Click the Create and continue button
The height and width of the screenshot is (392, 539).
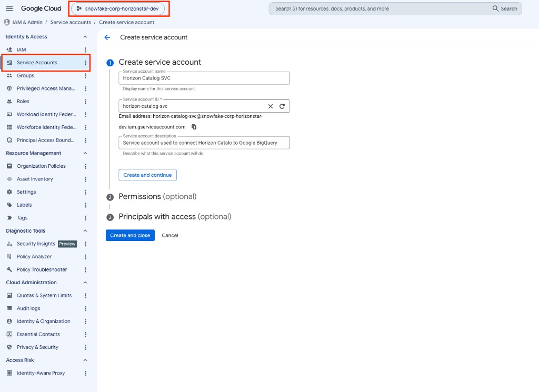(x=147, y=175)
